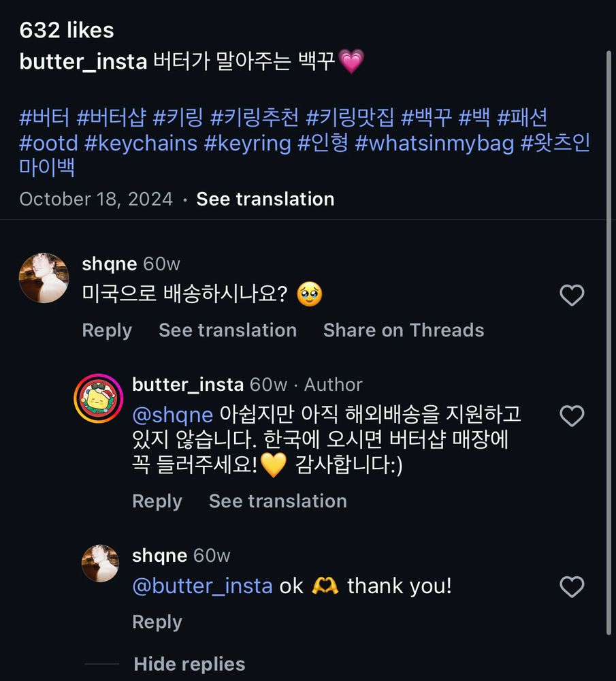Tap the @butter_insta mention in reply
Image resolution: width=616 pixels, height=681 pixels.
pyautogui.click(x=202, y=586)
